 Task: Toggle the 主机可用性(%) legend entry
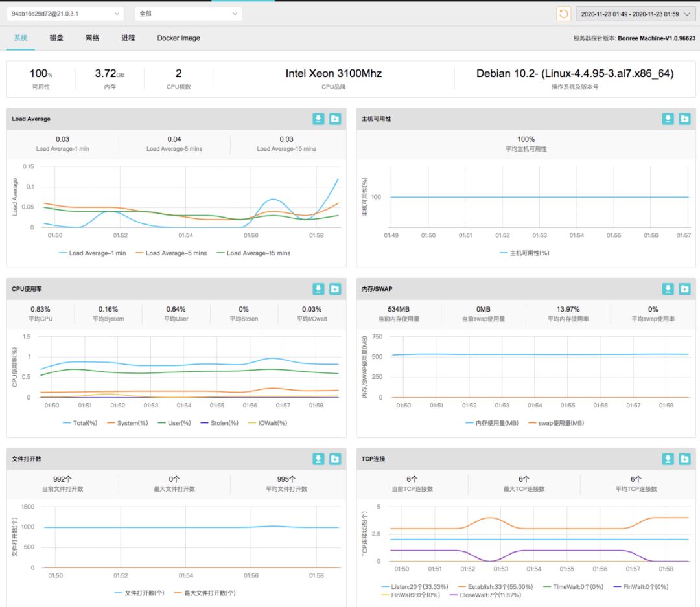[524, 253]
